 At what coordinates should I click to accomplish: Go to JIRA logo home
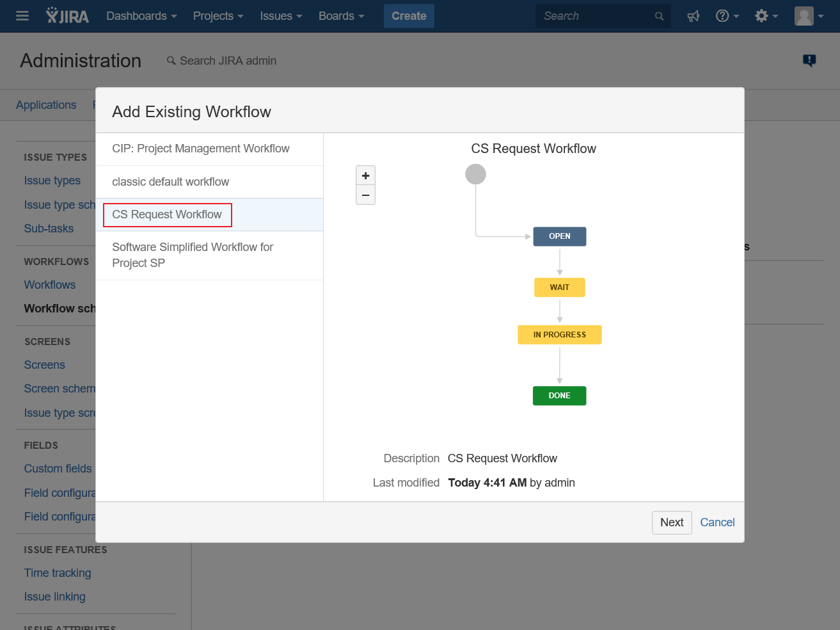tap(67, 16)
